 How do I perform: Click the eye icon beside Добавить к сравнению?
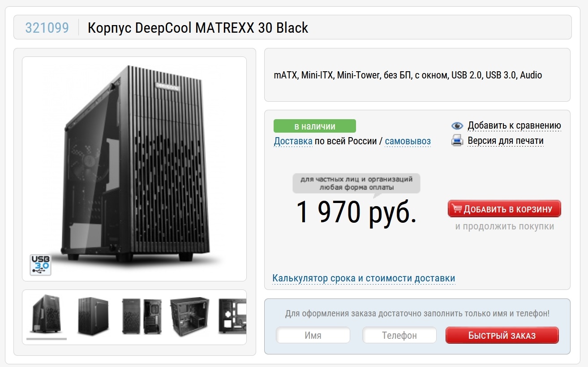(x=457, y=126)
